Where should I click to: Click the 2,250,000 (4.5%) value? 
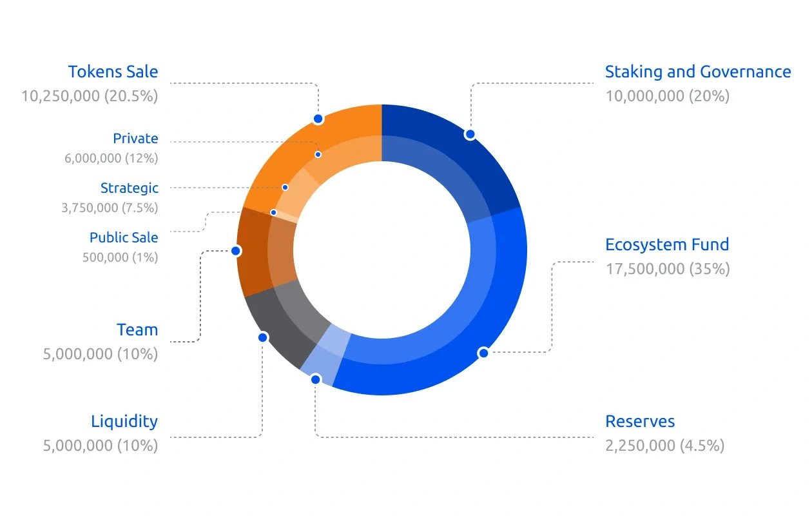[664, 445]
